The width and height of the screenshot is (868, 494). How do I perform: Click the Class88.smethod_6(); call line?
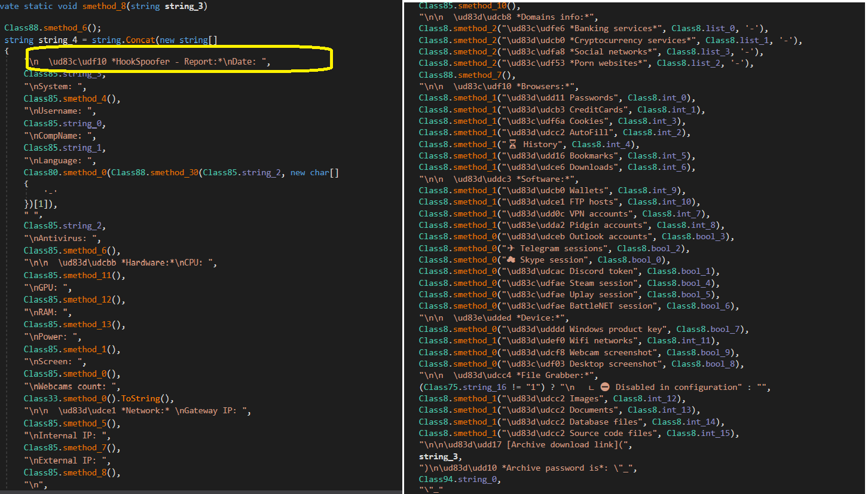(x=53, y=28)
